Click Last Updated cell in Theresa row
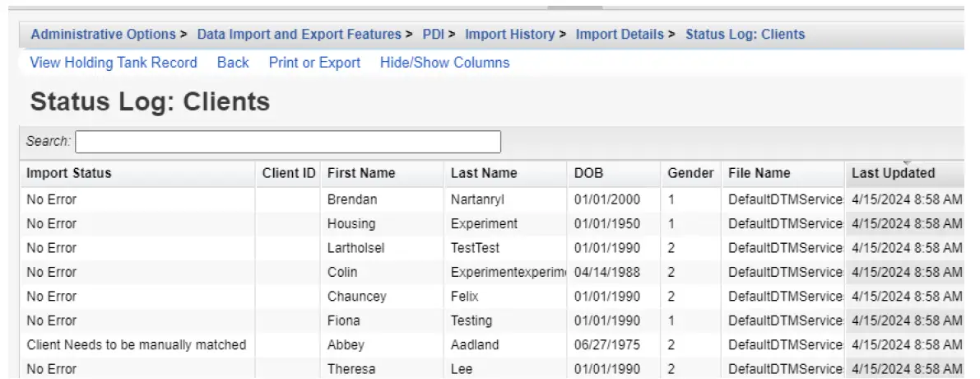Screen dimensions: 980x379 coord(905,369)
